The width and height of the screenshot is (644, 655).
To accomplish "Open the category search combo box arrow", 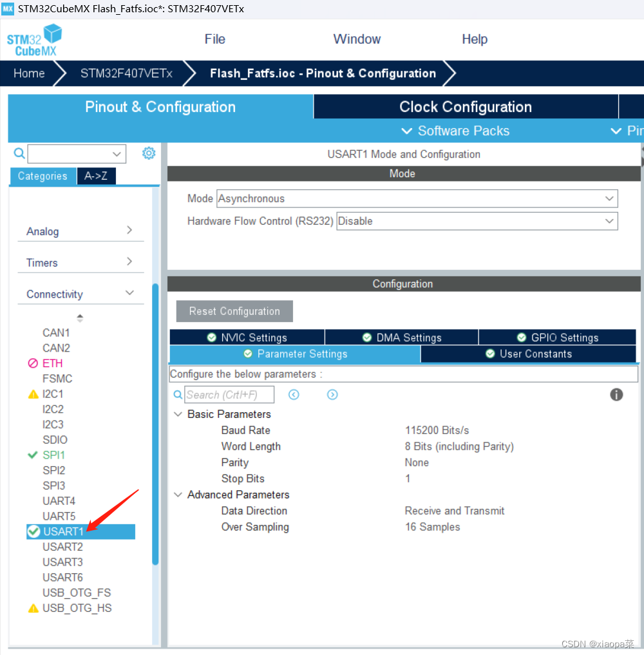I will 117,154.
